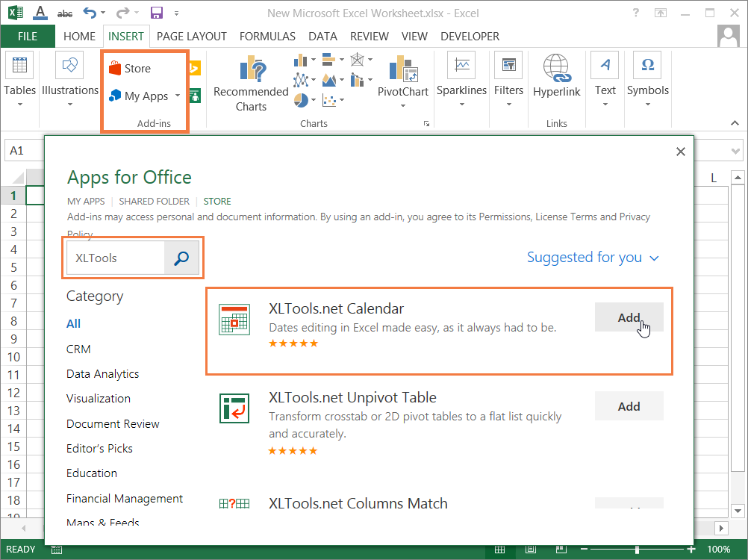Open the XLTools.net Calendar app icon

234,320
